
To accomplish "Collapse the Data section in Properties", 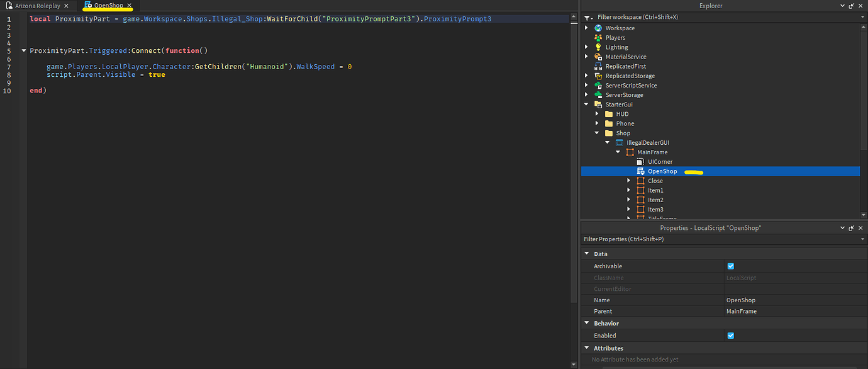I will [587, 253].
